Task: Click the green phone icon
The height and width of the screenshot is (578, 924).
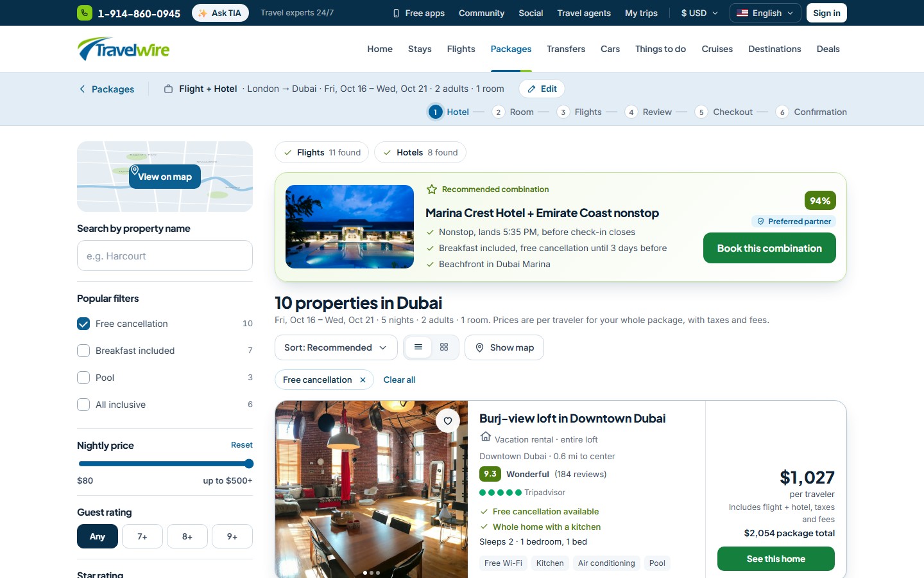Action: pyautogui.click(x=85, y=13)
